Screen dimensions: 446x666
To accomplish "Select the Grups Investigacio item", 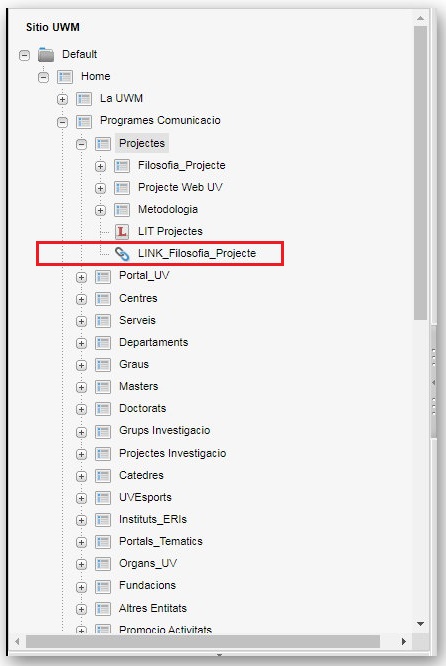I will [165, 430].
